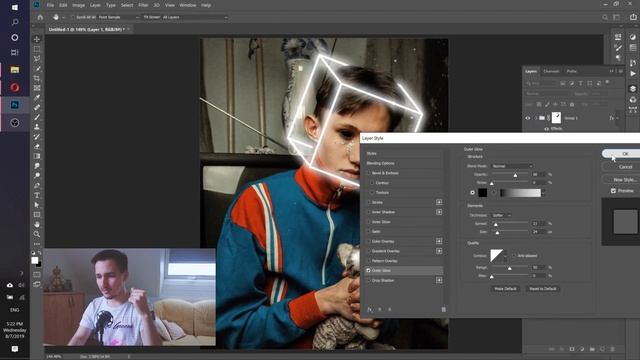Select the Lasso tool
640x360 pixels.
(37, 59)
